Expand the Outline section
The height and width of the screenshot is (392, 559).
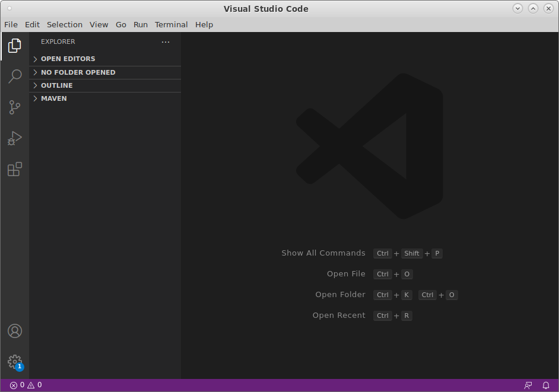56,85
